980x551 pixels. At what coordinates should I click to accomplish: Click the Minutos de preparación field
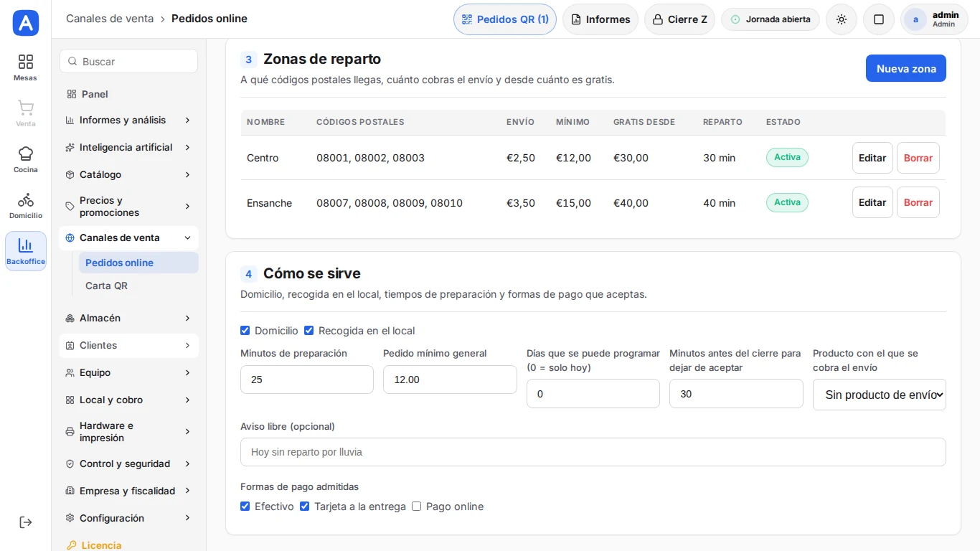click(x=307, y=380)
